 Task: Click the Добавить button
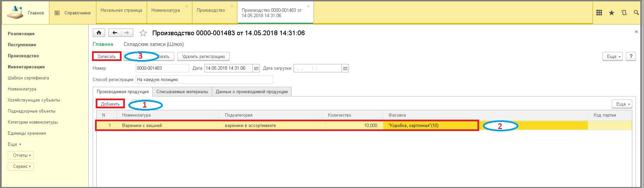click(110, 104)
